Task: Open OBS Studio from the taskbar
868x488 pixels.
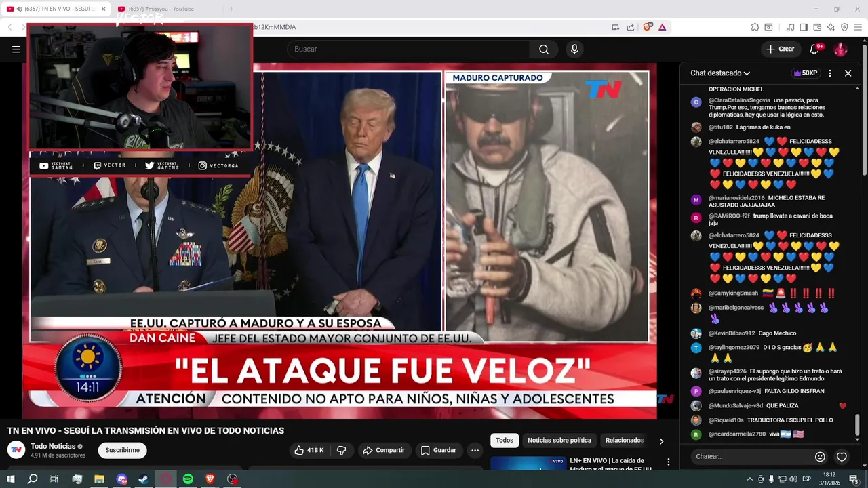Action: (233, 479)
